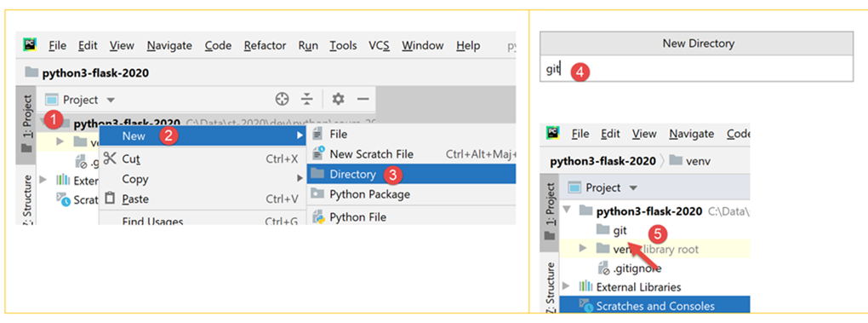
Task: Select Python Package in the New submenu
Action: pos(411,194)
